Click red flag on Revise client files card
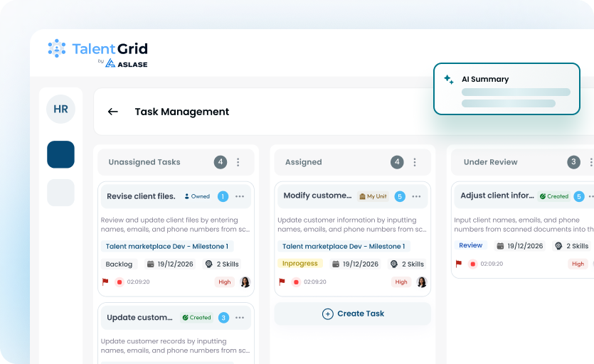 105,282
